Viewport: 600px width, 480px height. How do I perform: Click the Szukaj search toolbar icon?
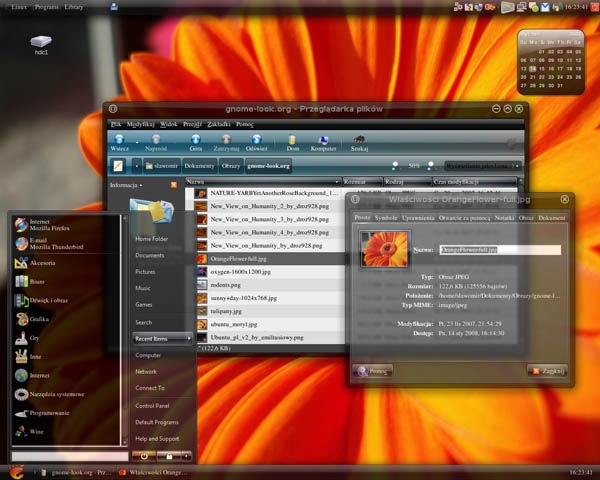pyautogui.click(x=359, y=139)
